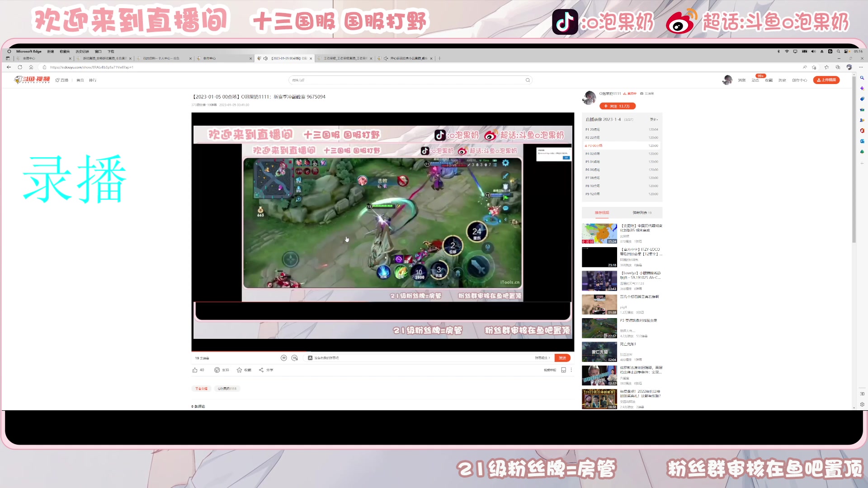Open the 更多 dropdown in the recordings list
The image size is (868, 488).
[653, 119]
